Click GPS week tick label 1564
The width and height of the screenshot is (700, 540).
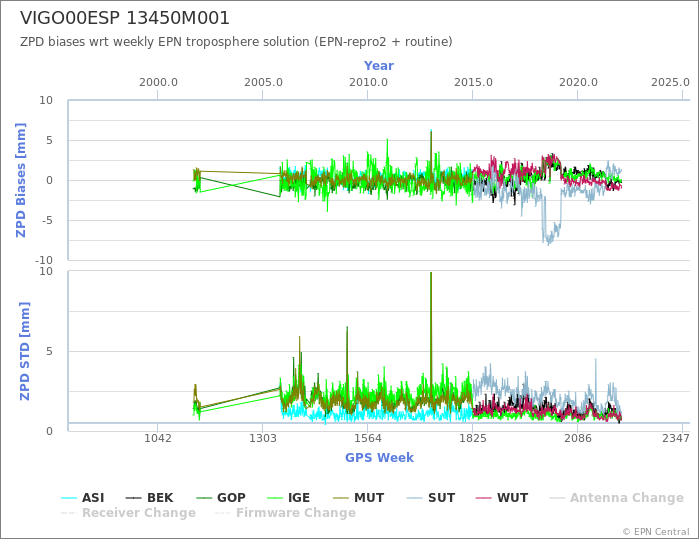(x=368, y=439)
